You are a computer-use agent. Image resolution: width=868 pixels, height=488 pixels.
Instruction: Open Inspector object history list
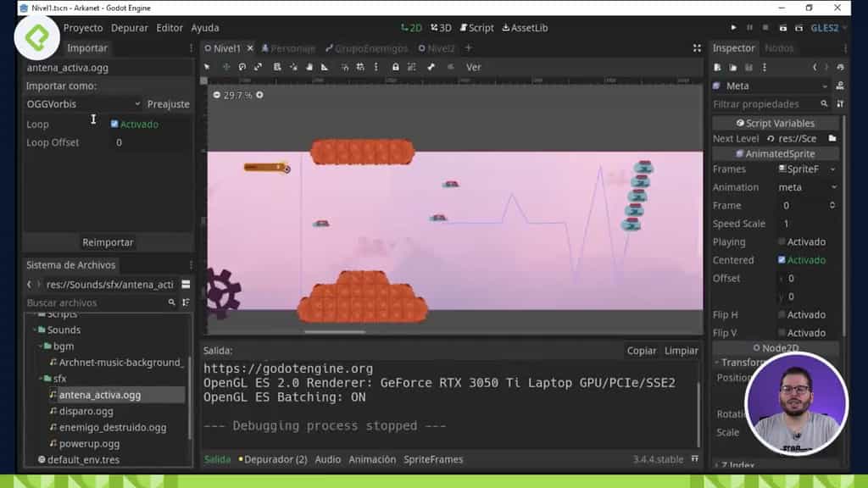pos(840,67)
